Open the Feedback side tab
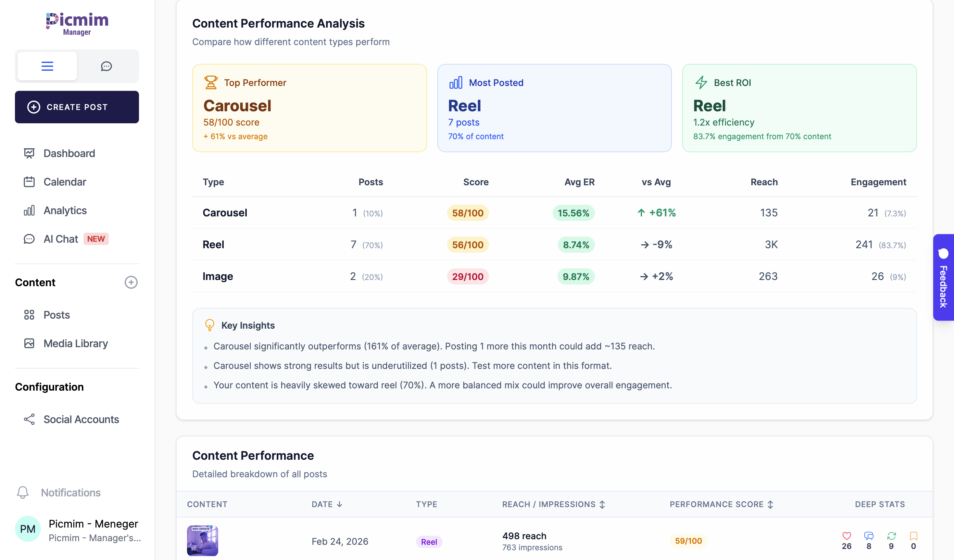 [943, 278]
